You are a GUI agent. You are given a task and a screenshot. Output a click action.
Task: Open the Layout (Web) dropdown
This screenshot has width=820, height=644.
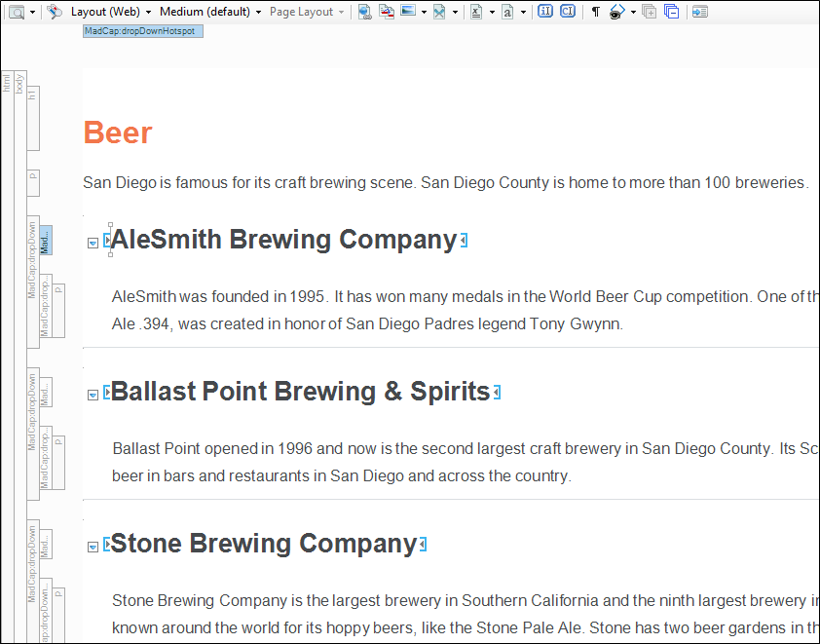(111, 12)
